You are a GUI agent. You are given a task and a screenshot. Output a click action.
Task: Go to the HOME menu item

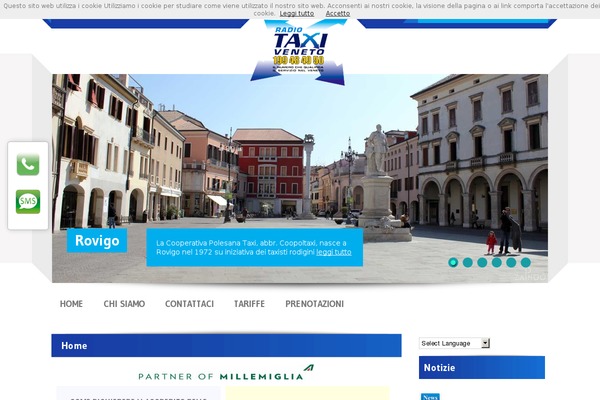coord(71,304)
